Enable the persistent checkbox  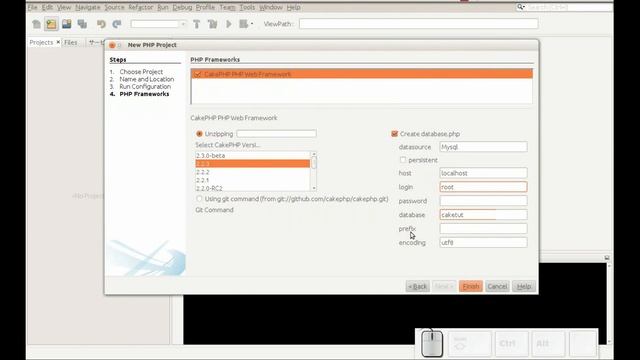point(403,160)
